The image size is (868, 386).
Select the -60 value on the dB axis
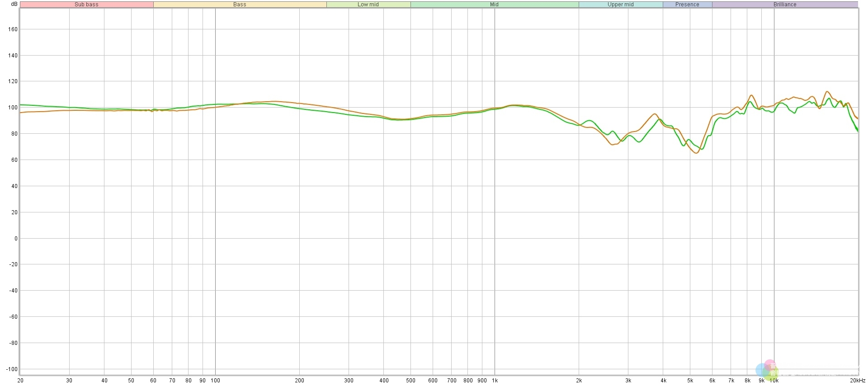pos(13,317)
